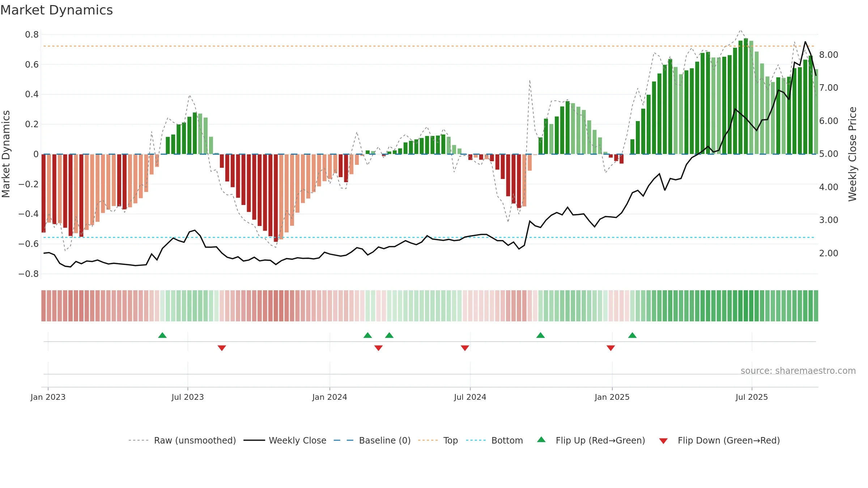
Task: Click the last green flip-up marker after Jan 2025
Action: coord(632,335)
